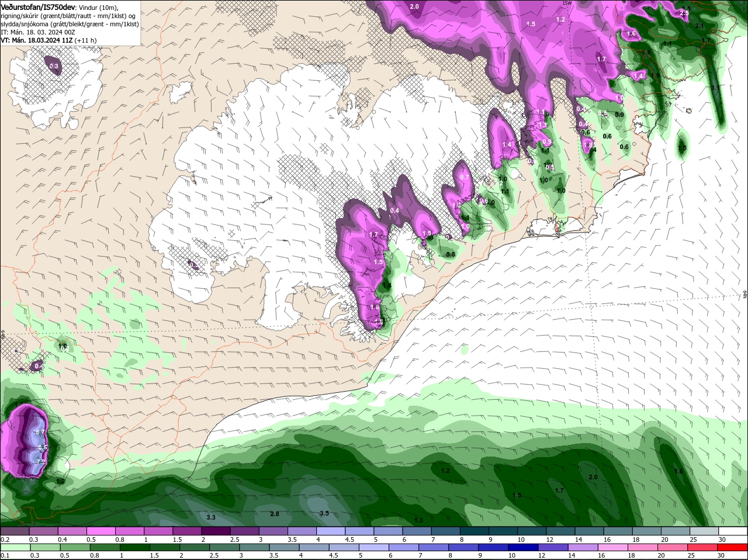748x560 pixels.
Task: Click the 0.3 snow value on the white glacier
Action: (x=54, y=66)
